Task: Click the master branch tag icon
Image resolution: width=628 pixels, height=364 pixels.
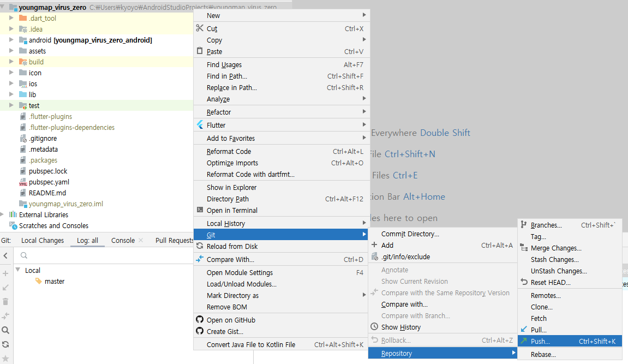Action: click(x=38, y=281)
